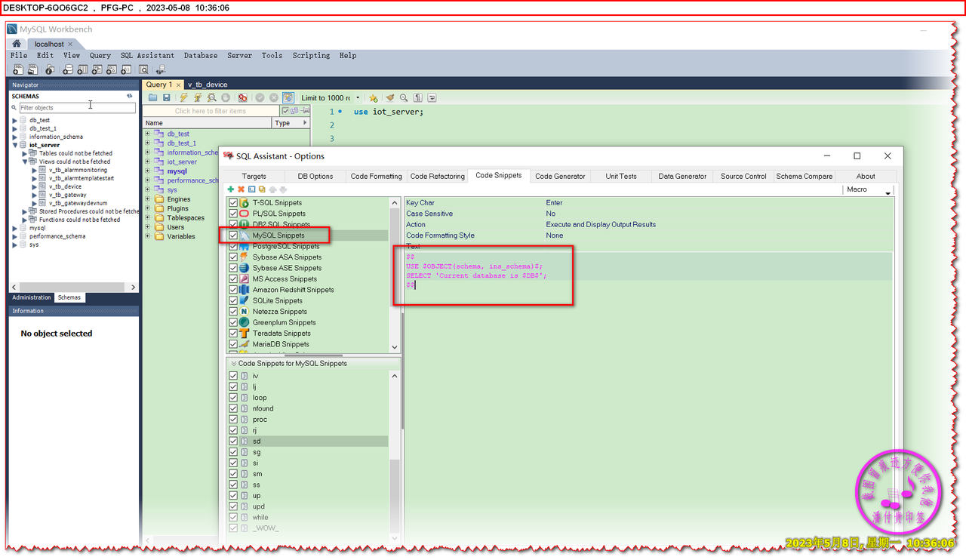Switch to the Code Formatting tab
The image size is (966, 560).
(x=376, y=176)
